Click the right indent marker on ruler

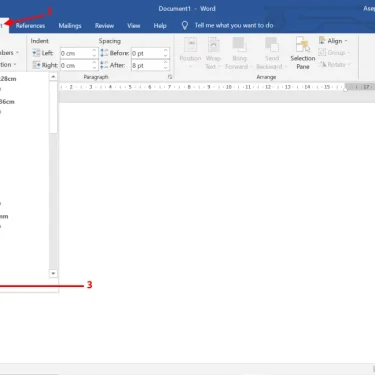(346, 89)
